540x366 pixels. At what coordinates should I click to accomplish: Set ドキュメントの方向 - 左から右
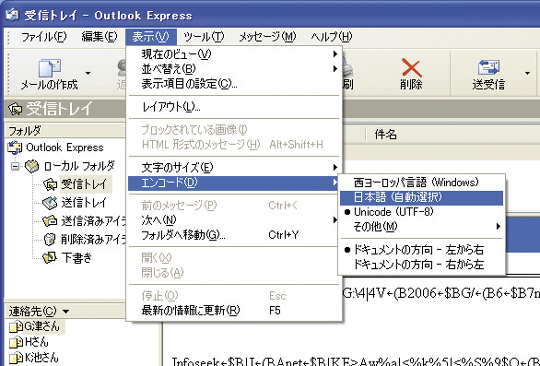pyautogui.click(x=421, y=250)
